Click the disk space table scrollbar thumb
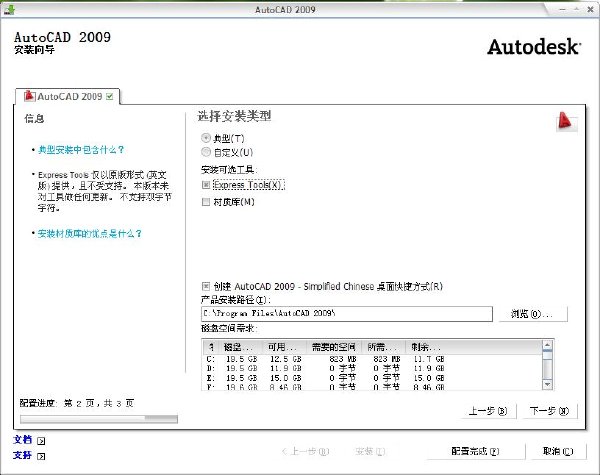Screen dimensions: 600x475 (548, 355)
